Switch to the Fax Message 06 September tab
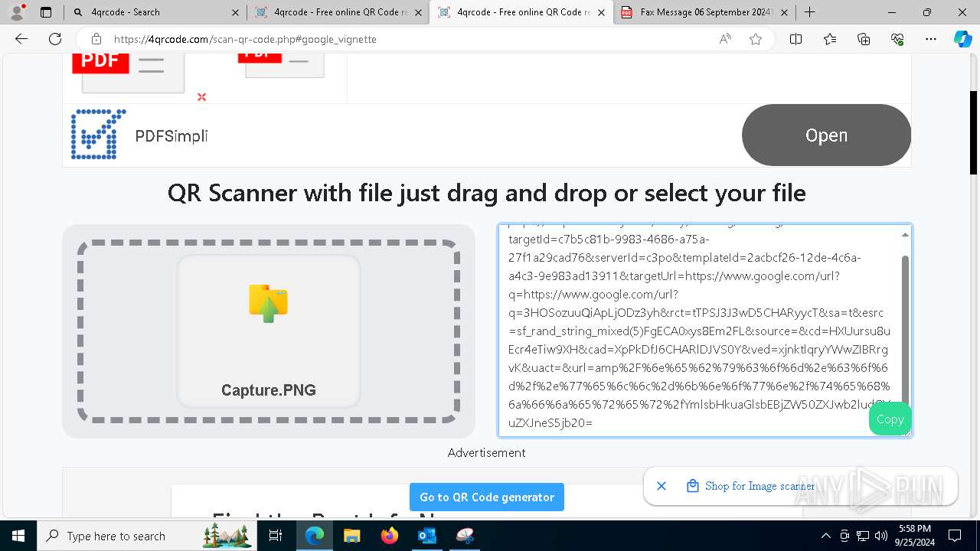Screen dimensions: 980x551 click(x=704, y=12)
